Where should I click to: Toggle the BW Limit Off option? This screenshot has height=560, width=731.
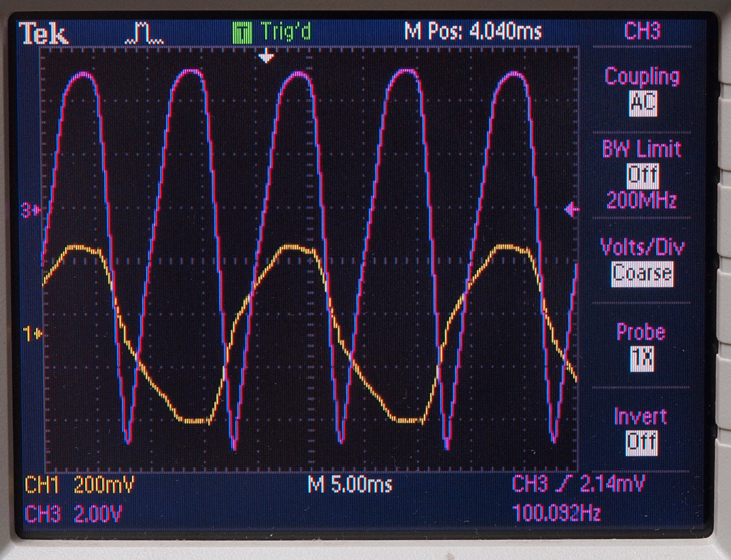pos(642,176)
